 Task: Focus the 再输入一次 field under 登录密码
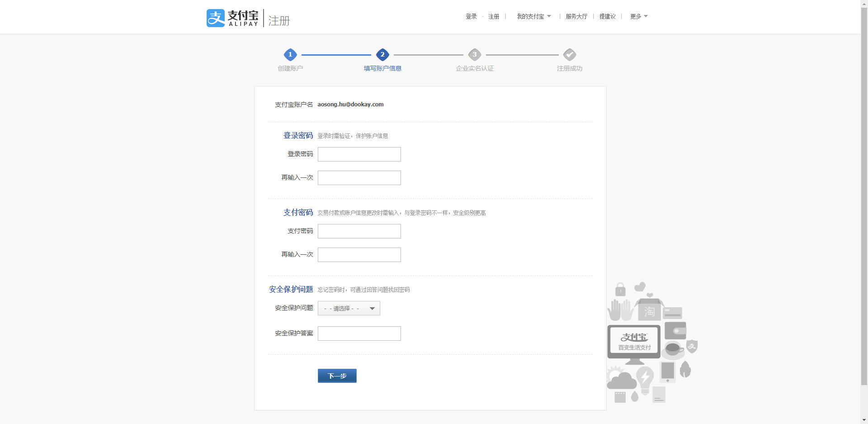pos(359,178)
